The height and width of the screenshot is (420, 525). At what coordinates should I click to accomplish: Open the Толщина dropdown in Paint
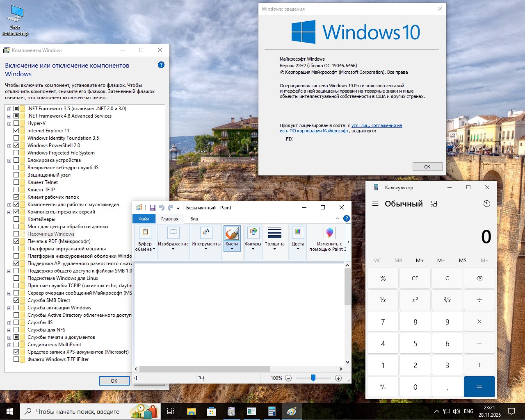(x=275, y=238)
